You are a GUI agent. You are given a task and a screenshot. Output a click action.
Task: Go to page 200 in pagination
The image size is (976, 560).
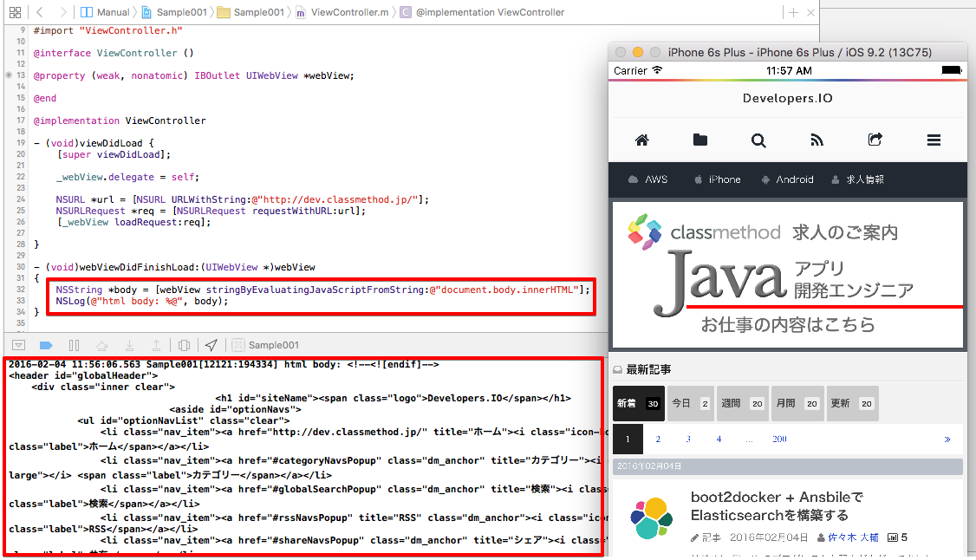pos(778,440)
